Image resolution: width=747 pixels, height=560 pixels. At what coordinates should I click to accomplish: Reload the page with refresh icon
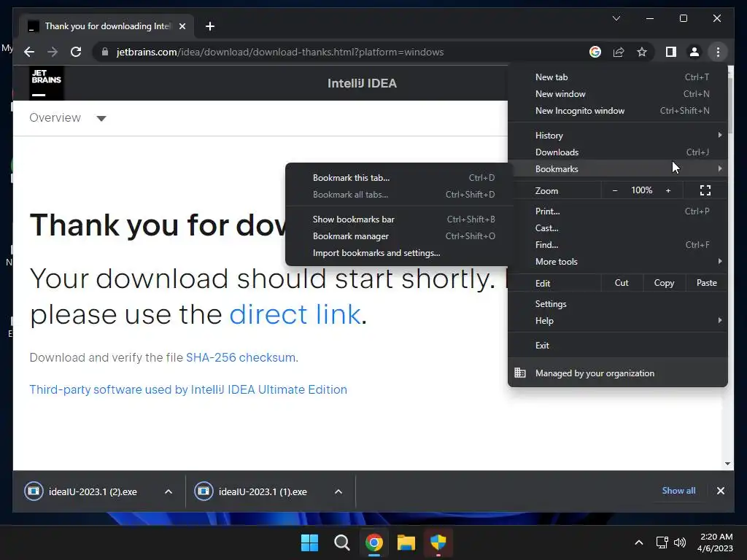point(76,52)
